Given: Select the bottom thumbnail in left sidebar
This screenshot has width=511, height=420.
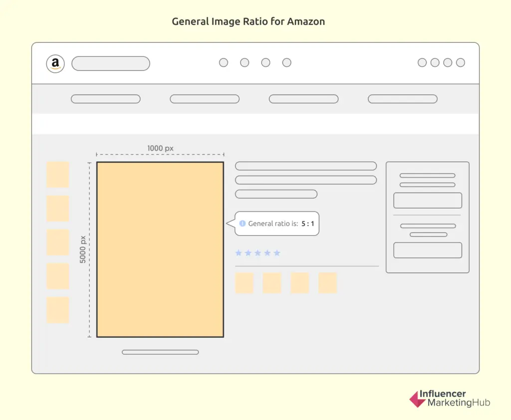Looking at the screenshot, I should coord(58,310).
